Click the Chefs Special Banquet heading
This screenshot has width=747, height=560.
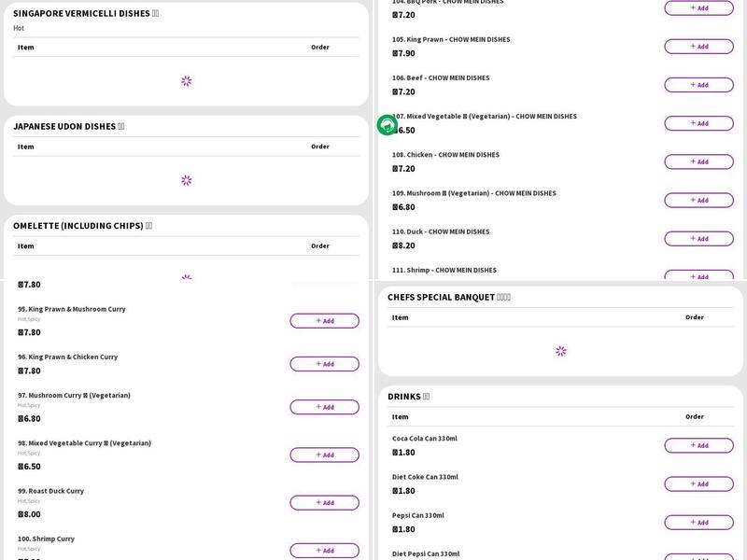tap(448, 298)
